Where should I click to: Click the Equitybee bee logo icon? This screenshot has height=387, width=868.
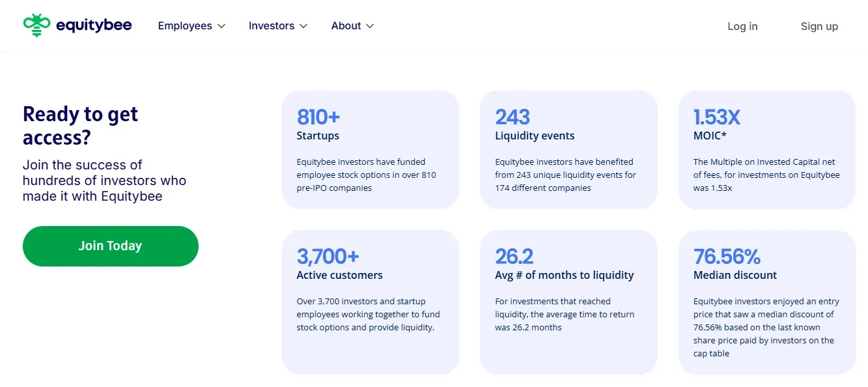pyautogui.click(x=36, y=25)
